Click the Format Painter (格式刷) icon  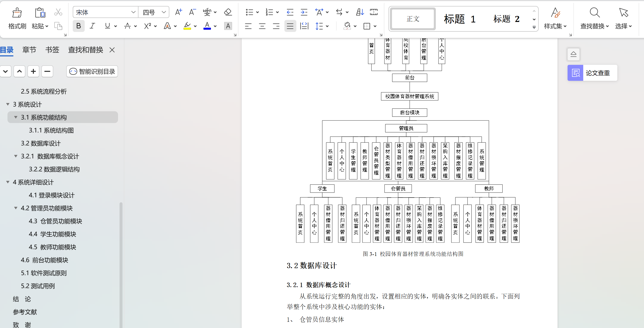point(17,13)
